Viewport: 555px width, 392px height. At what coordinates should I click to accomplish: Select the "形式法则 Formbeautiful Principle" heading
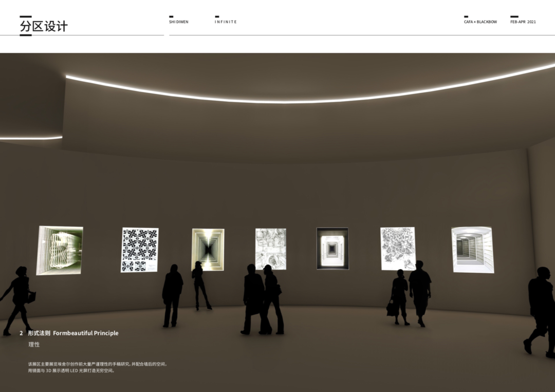[x=73, y=333]
